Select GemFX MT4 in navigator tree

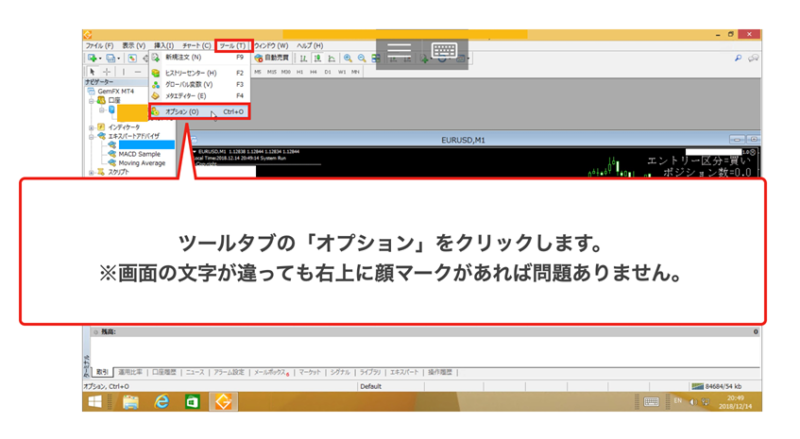point(116,91)
